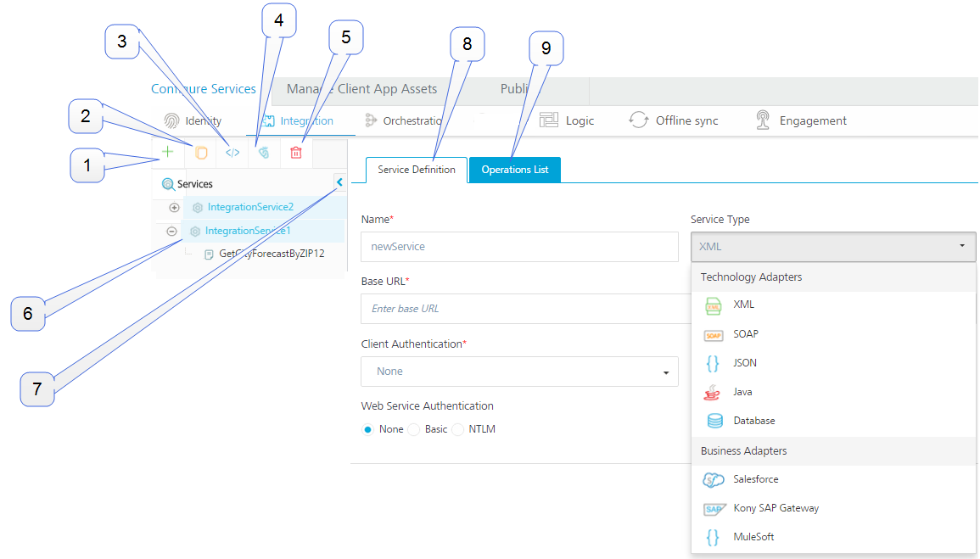Select the None authentication radio button
Image resolution: width=980 pixels, height=559 pixels.
point(368,429)
